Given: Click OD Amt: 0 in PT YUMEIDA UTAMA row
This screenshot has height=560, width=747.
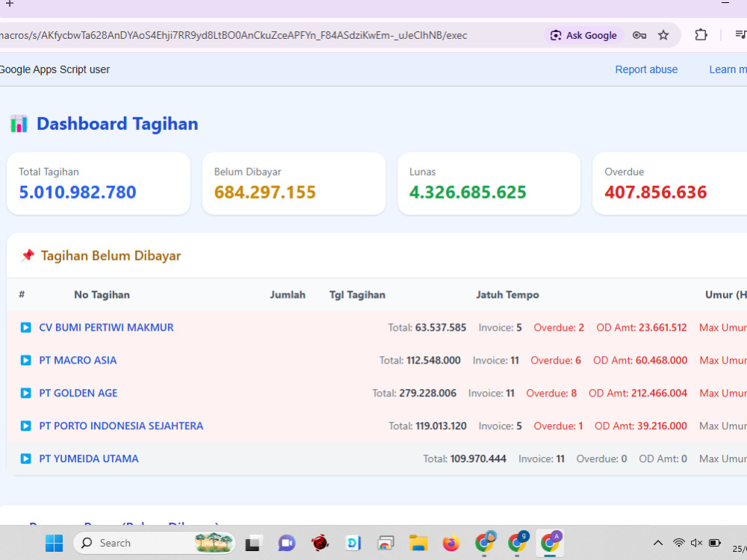Looking at the screenshot, I should coord(663,459).
